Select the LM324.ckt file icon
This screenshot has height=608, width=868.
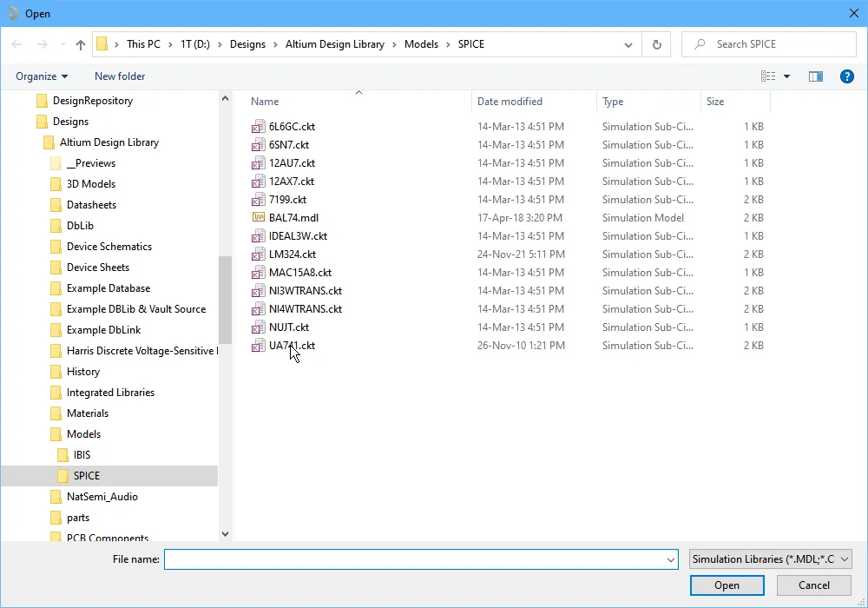click(x=258, y=254)
